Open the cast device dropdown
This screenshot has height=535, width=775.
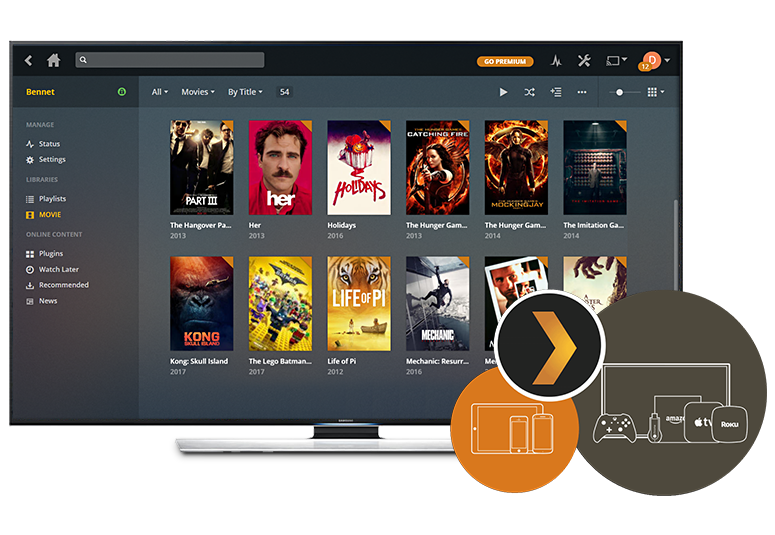click(617, 61)
